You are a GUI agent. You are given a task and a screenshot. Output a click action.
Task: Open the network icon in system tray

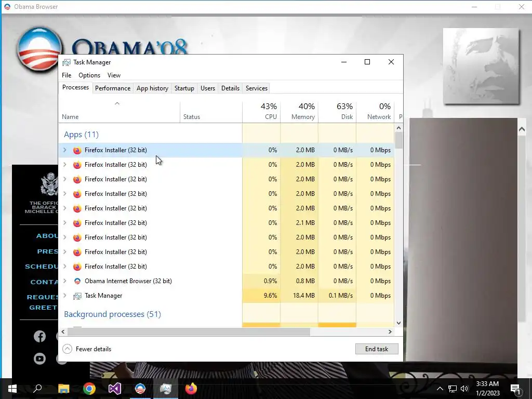[453, 389]
